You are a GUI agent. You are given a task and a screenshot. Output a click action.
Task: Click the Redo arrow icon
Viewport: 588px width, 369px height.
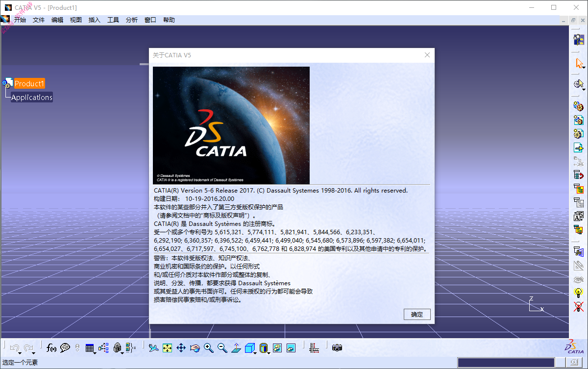(28, 347)
